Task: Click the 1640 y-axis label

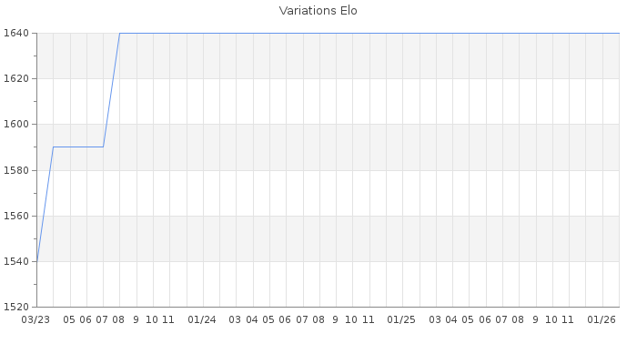Action: (x=17, y=33)
